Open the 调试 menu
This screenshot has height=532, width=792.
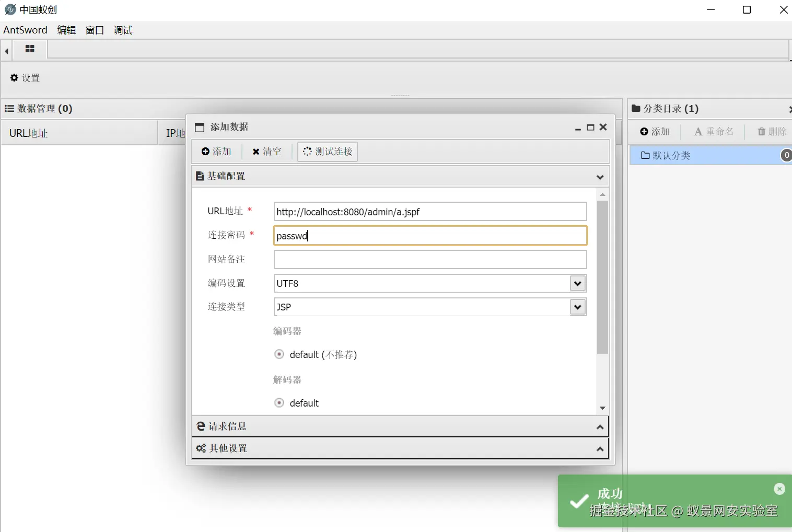click(123, 30)
